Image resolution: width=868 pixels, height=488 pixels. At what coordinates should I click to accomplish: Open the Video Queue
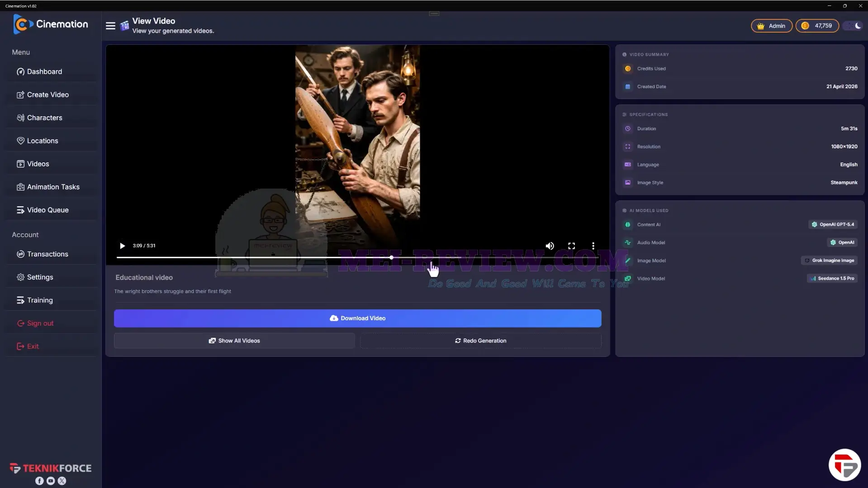point(51,210)
